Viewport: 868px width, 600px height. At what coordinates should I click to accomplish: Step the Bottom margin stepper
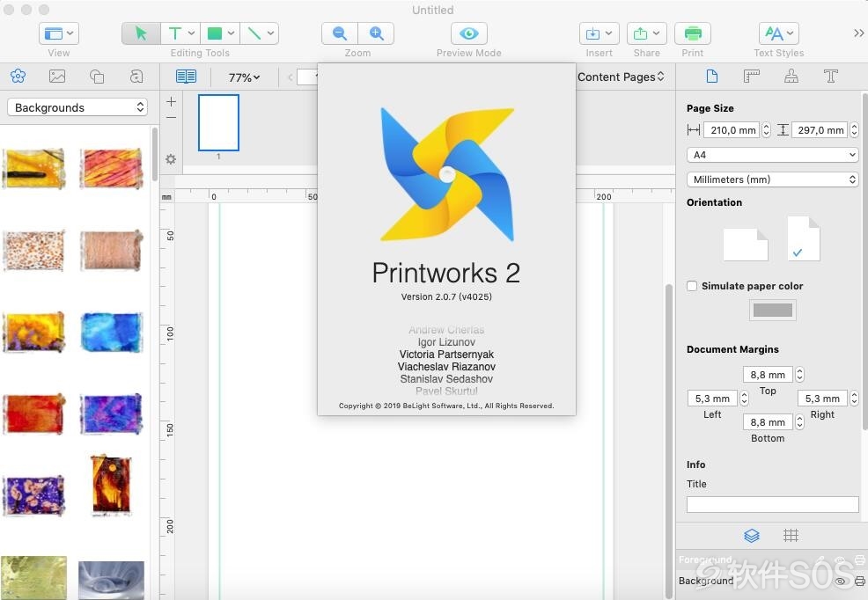point(799,422)
